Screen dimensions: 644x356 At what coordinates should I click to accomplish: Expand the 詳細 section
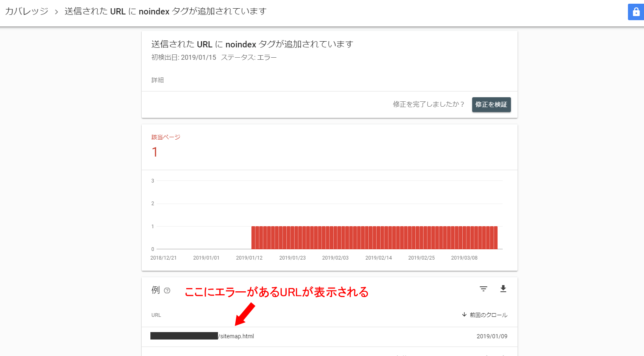pyautogui.click(x=157, y=80)
